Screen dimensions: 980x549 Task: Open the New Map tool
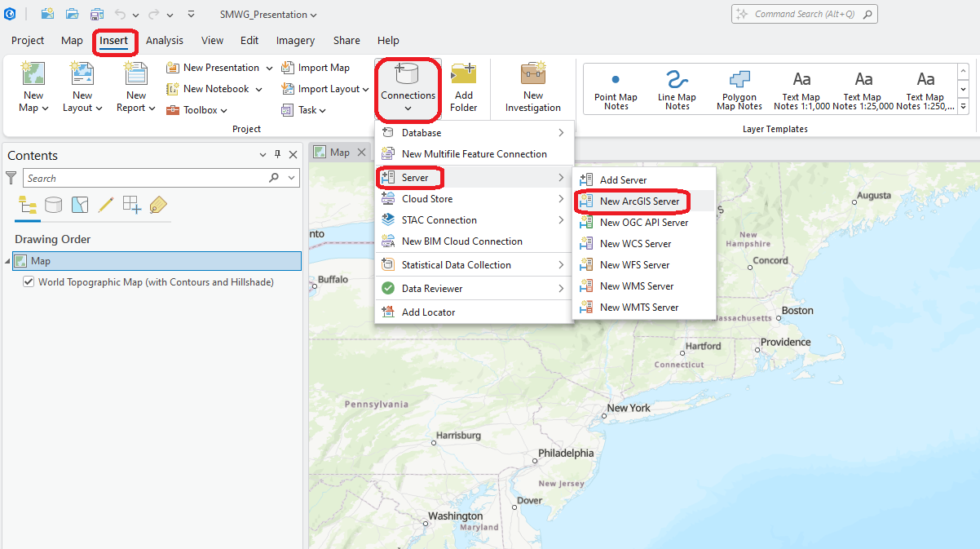[x=33, y=87]
